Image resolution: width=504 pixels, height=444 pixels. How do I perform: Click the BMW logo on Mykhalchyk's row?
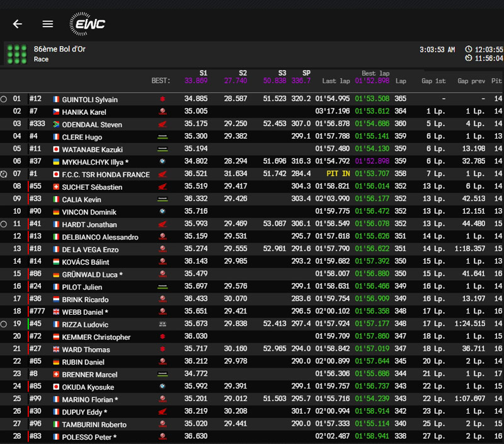(x=163, y=162)
